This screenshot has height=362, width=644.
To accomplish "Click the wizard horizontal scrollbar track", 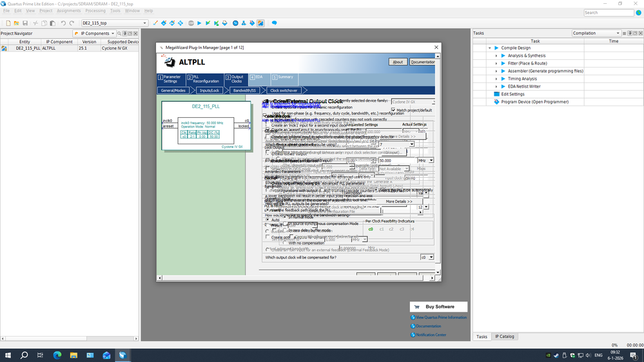I will point(296,278).
